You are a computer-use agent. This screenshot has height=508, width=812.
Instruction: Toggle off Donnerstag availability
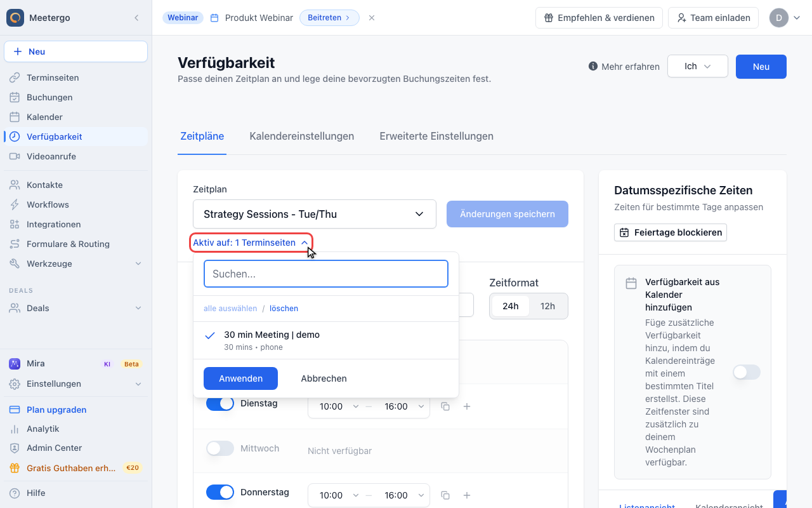coord(220,492)
